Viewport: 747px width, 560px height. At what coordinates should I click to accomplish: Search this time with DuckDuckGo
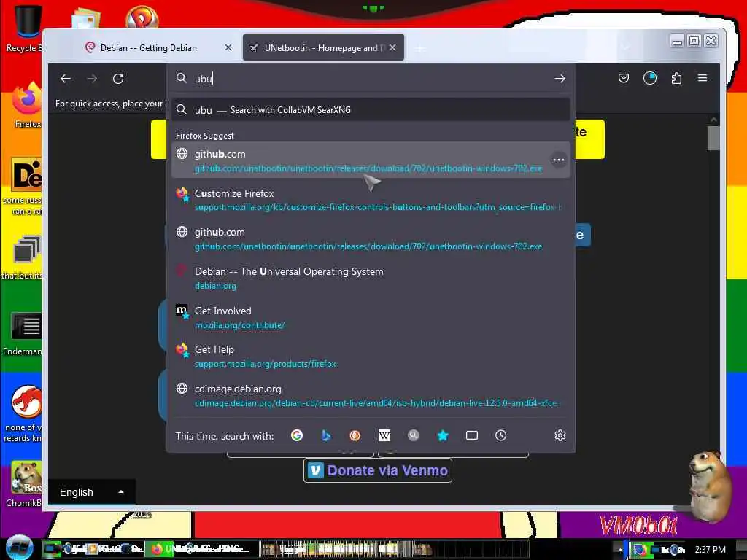click(355, 435)
